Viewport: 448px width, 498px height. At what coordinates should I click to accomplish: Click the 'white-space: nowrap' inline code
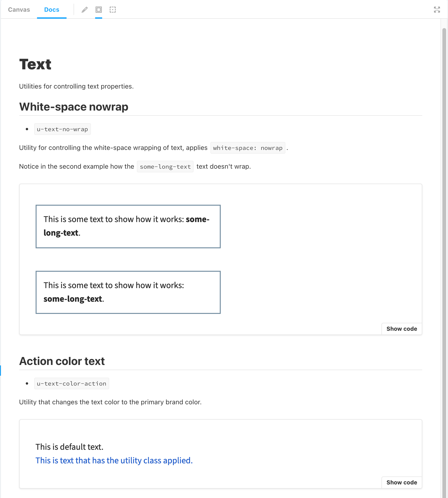coord(248,148)
